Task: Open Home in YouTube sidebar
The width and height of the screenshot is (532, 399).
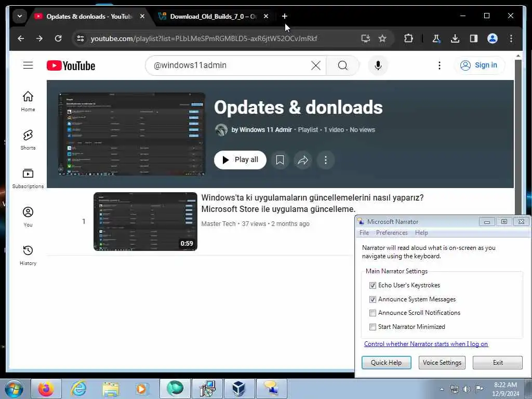Action: coord(28,101)
